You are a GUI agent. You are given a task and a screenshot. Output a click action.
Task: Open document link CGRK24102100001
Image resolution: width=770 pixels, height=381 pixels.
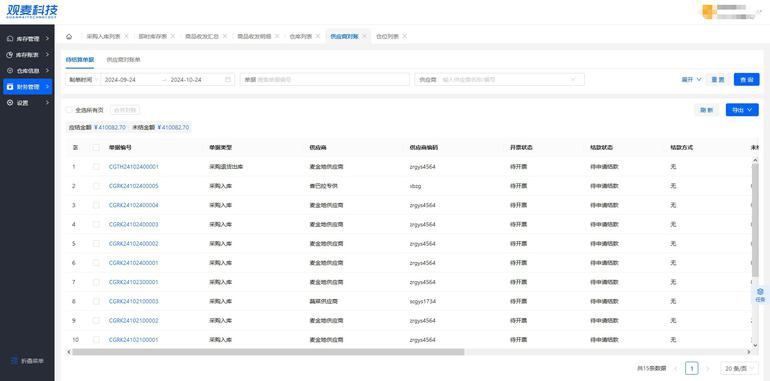pos(134,340)
